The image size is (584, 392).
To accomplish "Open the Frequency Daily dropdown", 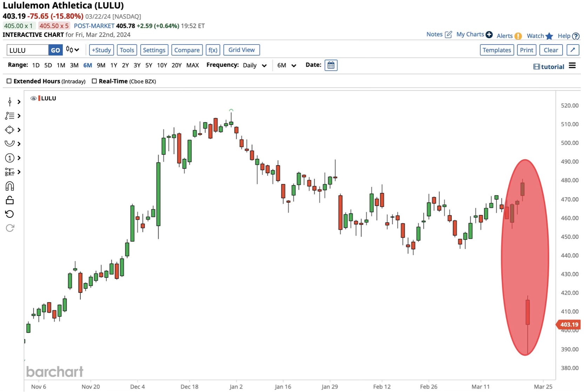I will (255, 65).
